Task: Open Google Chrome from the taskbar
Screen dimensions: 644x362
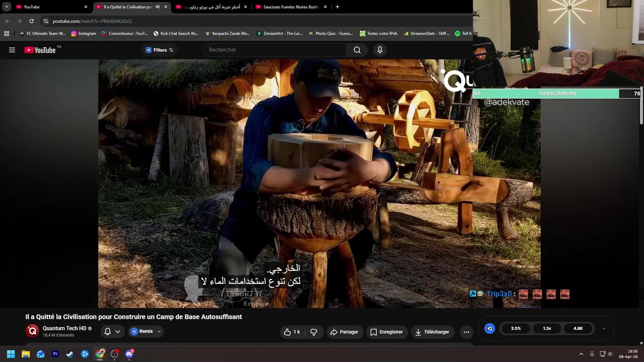Action: pyautogui.click(x=100, y=354)
